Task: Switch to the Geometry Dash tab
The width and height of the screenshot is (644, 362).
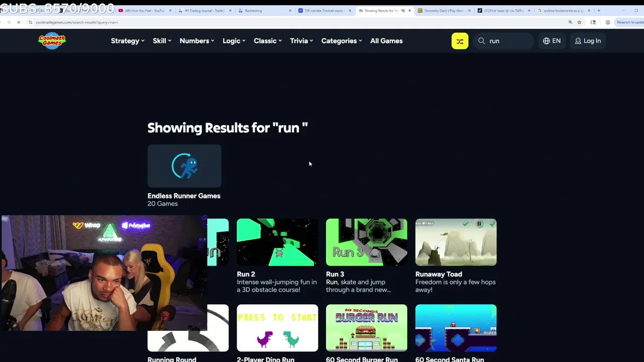Action: click(x=443, y=11)
